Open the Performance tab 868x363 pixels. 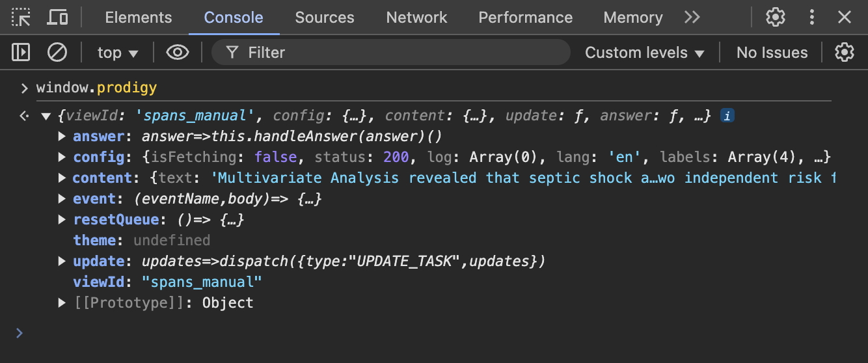526,18
